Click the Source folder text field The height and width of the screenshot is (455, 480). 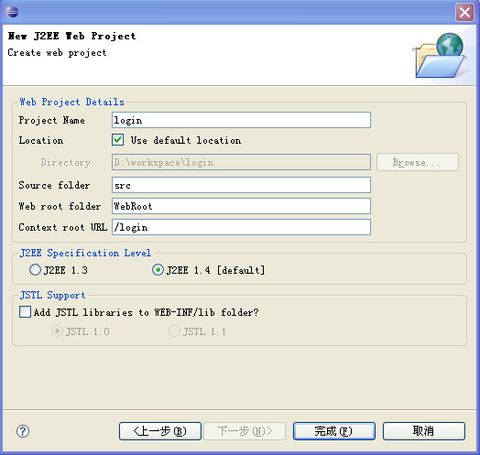[x=241, y=185]
